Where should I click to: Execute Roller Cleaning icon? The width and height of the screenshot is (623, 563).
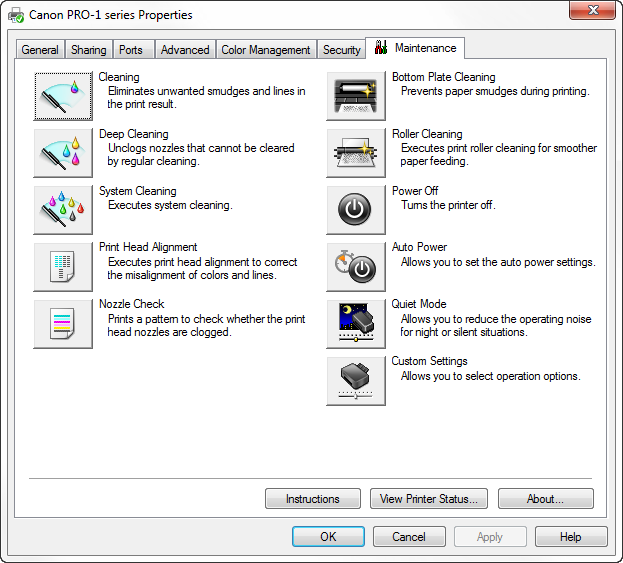point(356,153)
